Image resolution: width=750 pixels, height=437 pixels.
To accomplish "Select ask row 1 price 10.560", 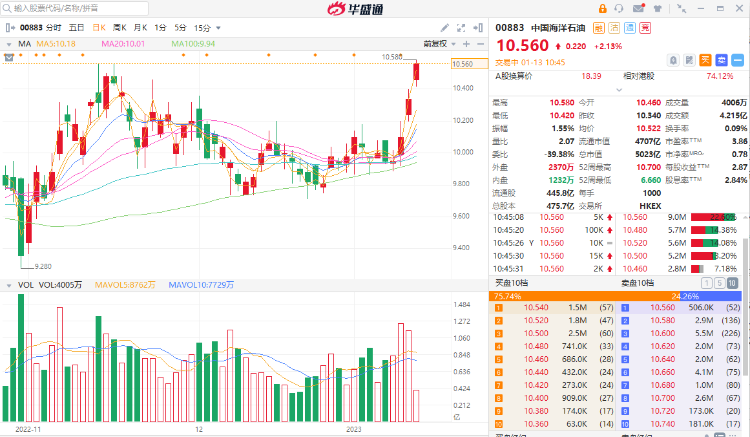I will tap(662, 308).
